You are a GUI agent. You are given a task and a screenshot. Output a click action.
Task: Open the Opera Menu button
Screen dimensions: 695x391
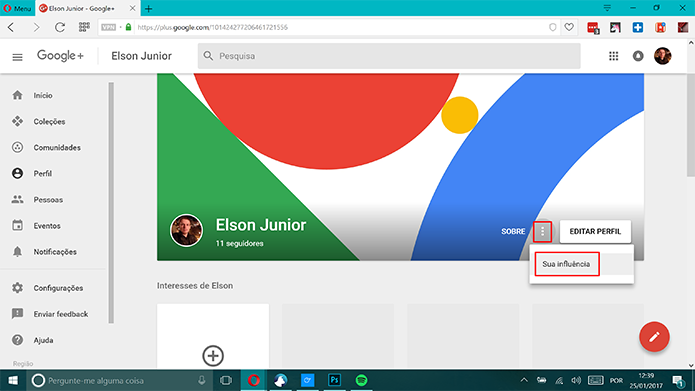[x=17, y=8]
